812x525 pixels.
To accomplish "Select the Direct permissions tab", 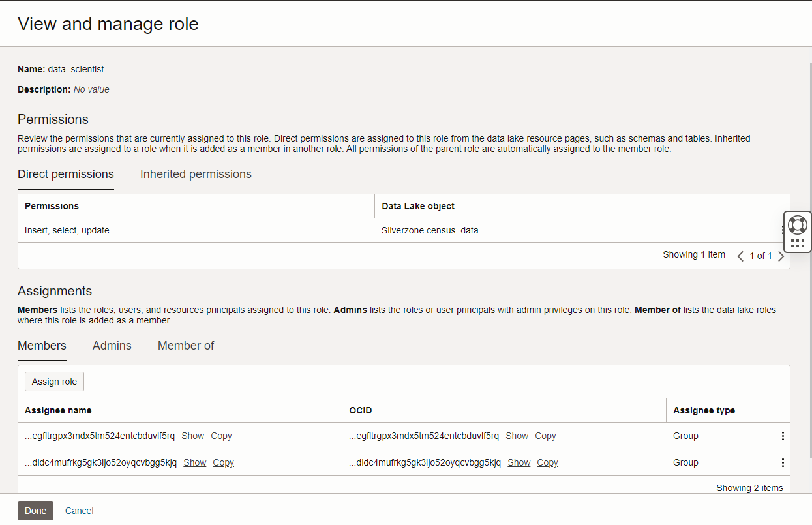I will (65, 174).
